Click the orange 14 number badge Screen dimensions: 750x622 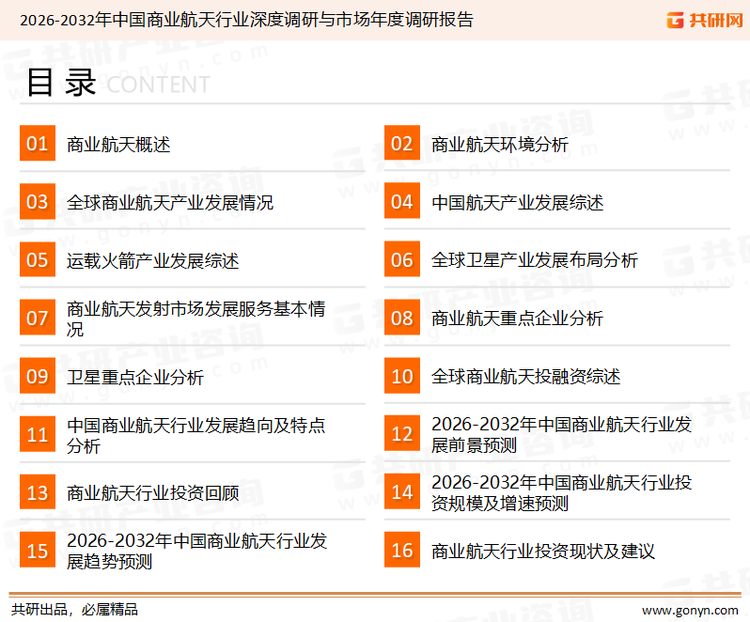(402, 492)
